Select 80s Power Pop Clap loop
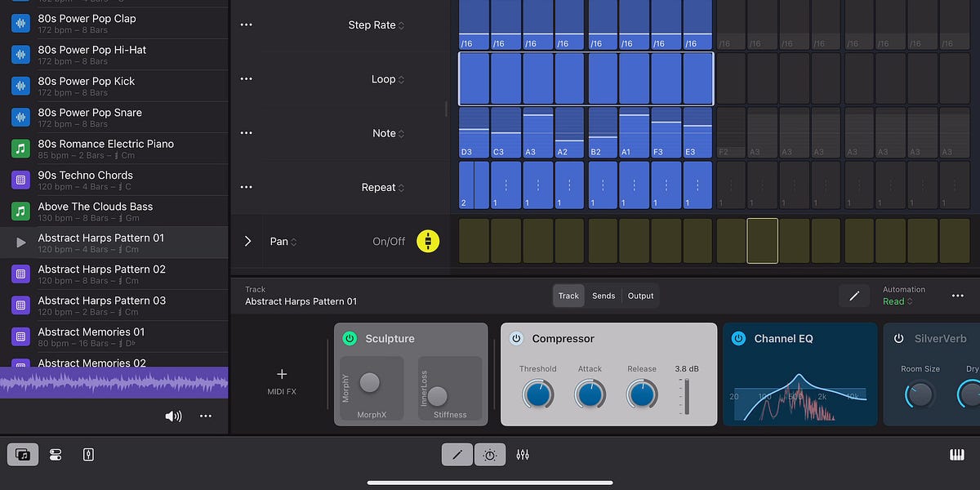Viewport: 980px width, 490px height. (114, 23)
